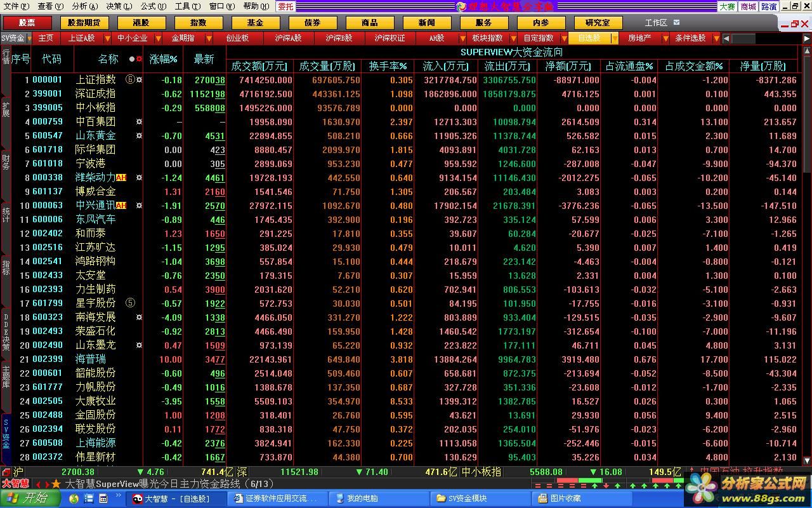Open the 房地产 tab dropdown arrow
The height and width of the screenshot is (508, 812).
665,38
